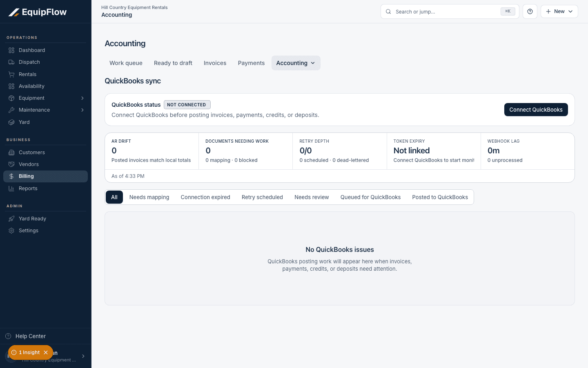588x368 pixels.
Task: Go to Availability grid icon
Action: coord(11,86)
